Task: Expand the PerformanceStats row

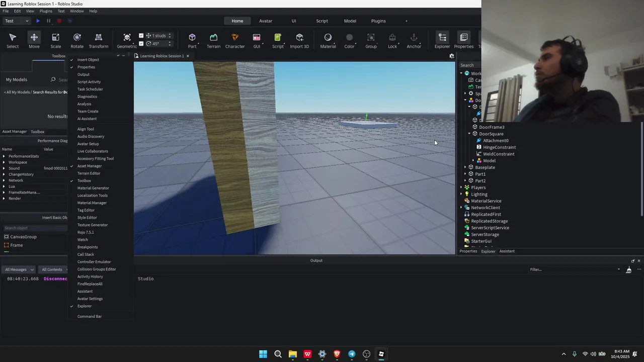Action: click(x=4, y=156)
